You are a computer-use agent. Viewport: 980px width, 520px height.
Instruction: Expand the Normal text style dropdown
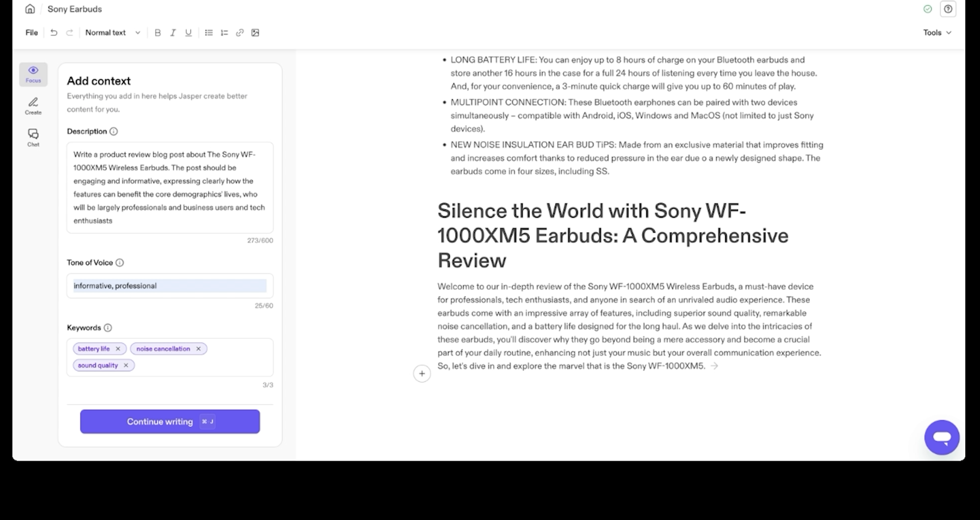(113, 33)
